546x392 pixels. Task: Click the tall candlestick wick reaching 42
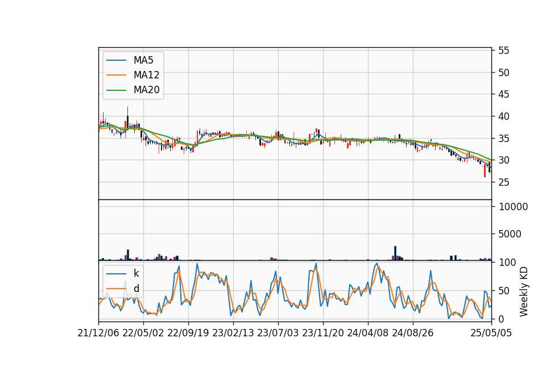(x=127, y=118)
